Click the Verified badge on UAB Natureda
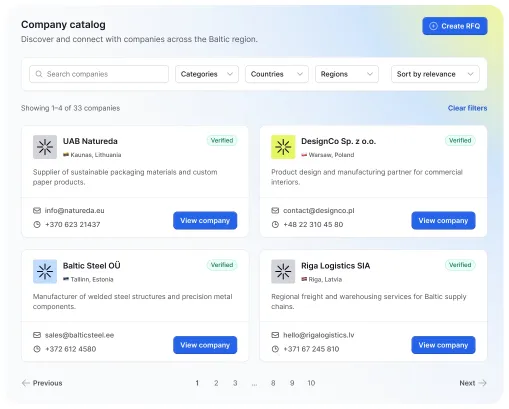Screen dimensions: 509x409 click(222, 140)
